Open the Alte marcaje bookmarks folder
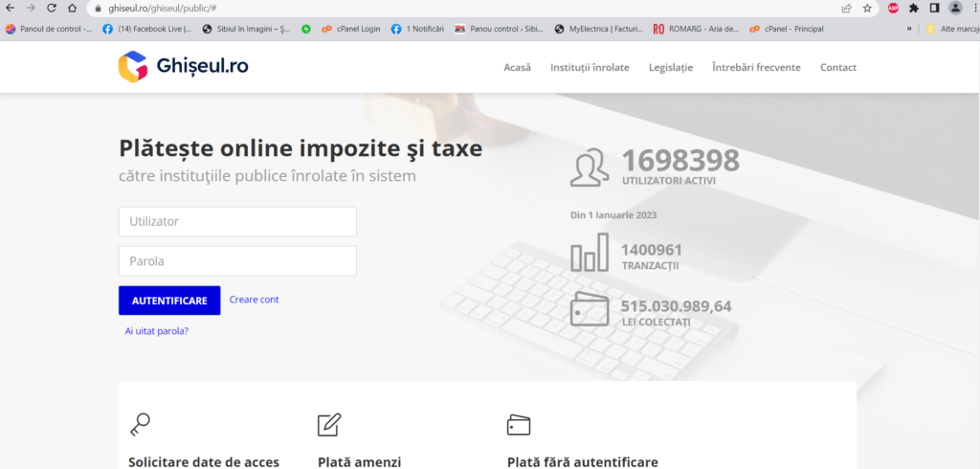This screenshot has height=469, width=980. tap(952, 29)
